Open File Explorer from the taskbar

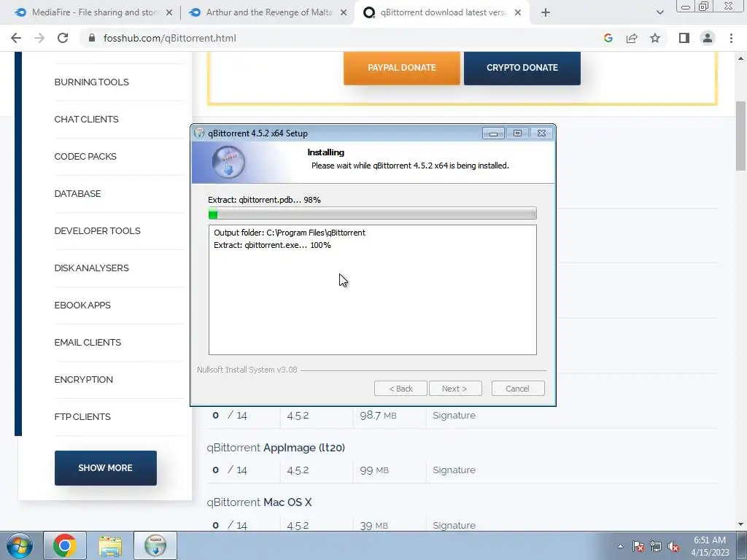110,545
